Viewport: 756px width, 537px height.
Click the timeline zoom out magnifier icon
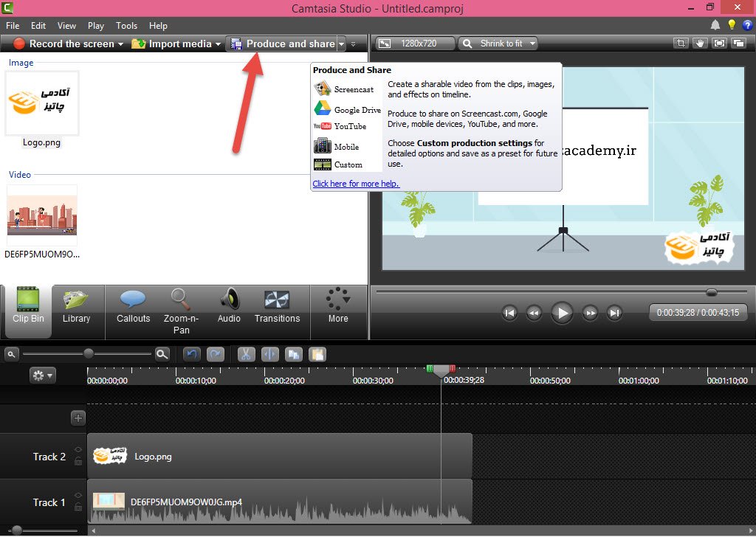(x=12, y=355)
